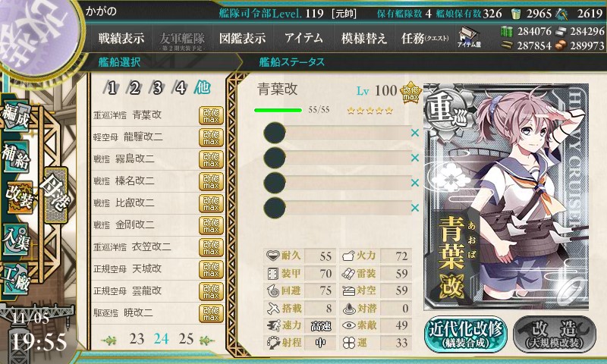607x364 pixels.
Task: Remove equipment from the fourth slot
Action: click(415, 208)
